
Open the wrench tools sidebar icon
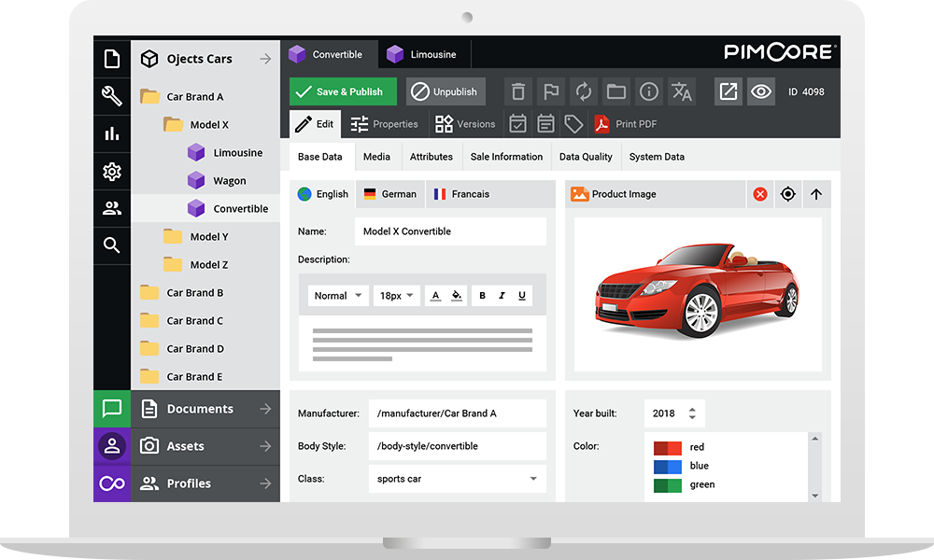click(x=112, y=96)
